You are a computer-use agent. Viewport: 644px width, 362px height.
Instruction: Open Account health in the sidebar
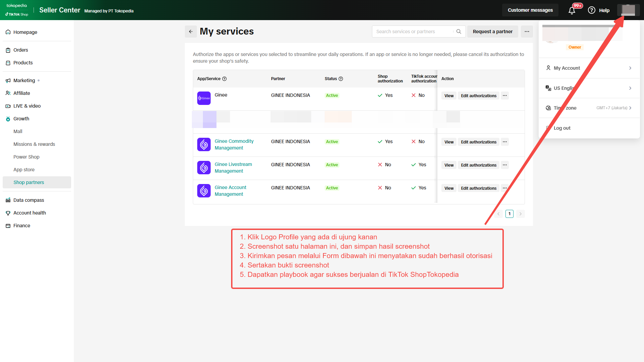pyautogui.click(x=30, y=213)
